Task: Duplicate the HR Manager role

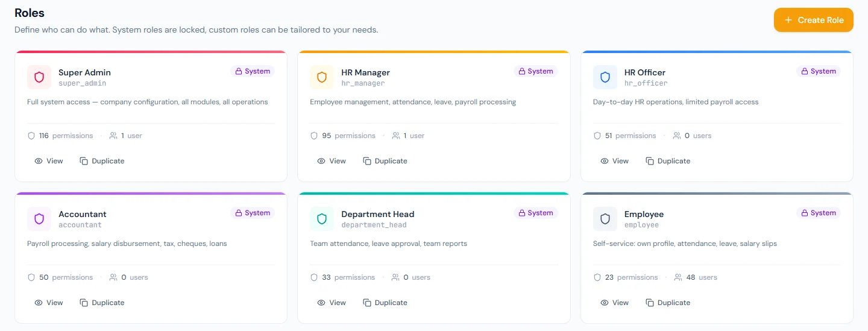Action: 385,161
